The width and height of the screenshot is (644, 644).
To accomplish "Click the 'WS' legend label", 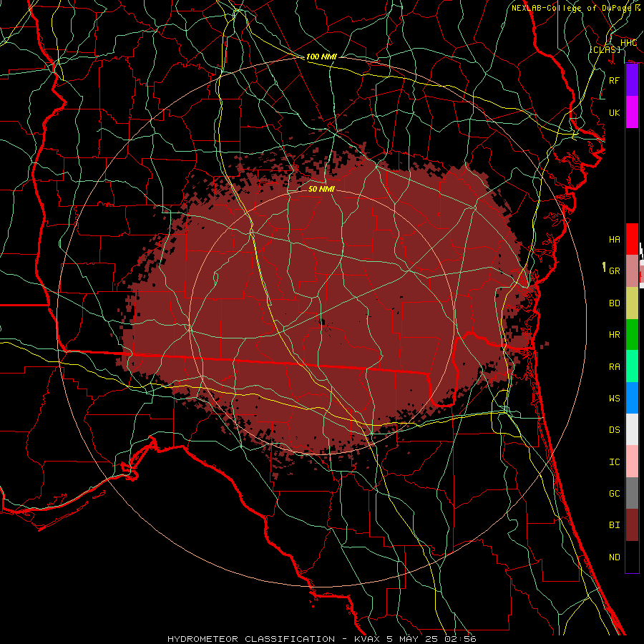I will click(614, 399).
